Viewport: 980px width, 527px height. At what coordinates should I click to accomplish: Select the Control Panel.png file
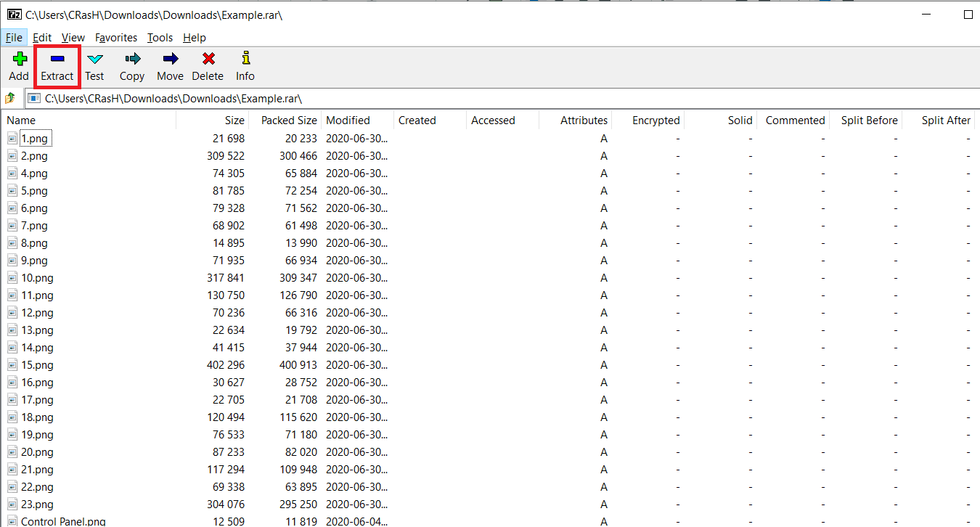tap(63, 521)
